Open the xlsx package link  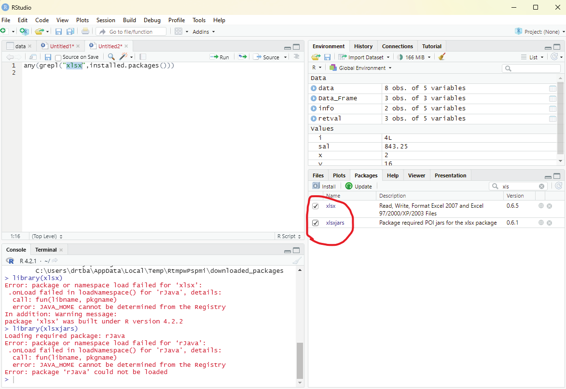[x=331, y=206]
